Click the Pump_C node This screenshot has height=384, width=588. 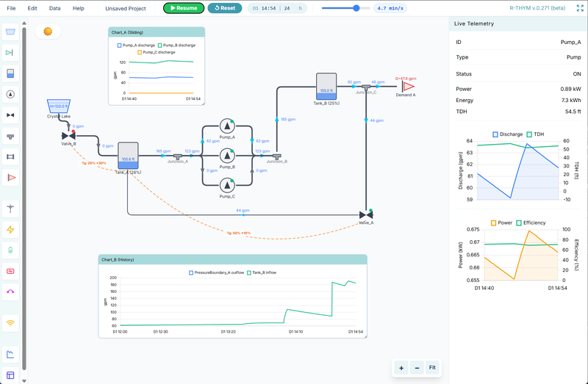(x=227, y=186)
